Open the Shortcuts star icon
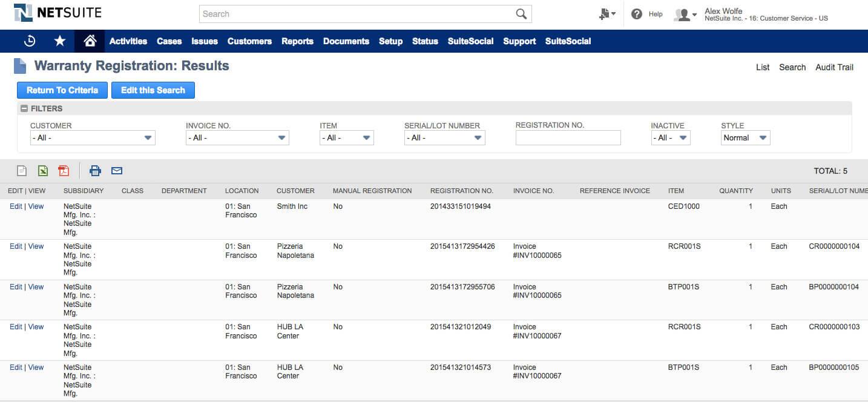 pyautogui.click(x=60, y=41)
